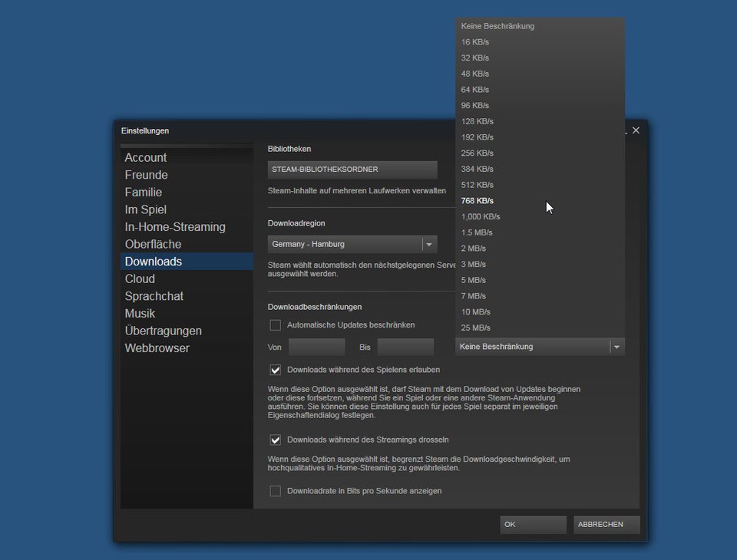The image size is (737, 560).
Task: Confirm settings with the OK button
Action: click(x=533, y=525)
